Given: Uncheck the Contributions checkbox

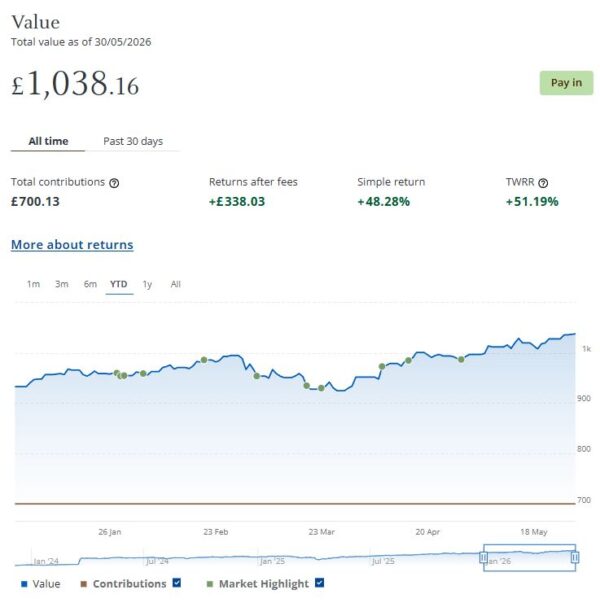Looking at the screenshot, I should (177, 583).
